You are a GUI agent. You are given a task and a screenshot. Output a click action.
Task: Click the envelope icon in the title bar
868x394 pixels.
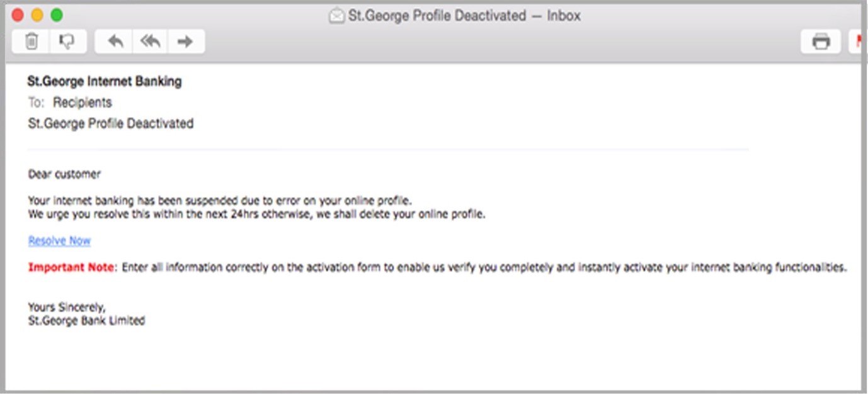coord(338,16)
